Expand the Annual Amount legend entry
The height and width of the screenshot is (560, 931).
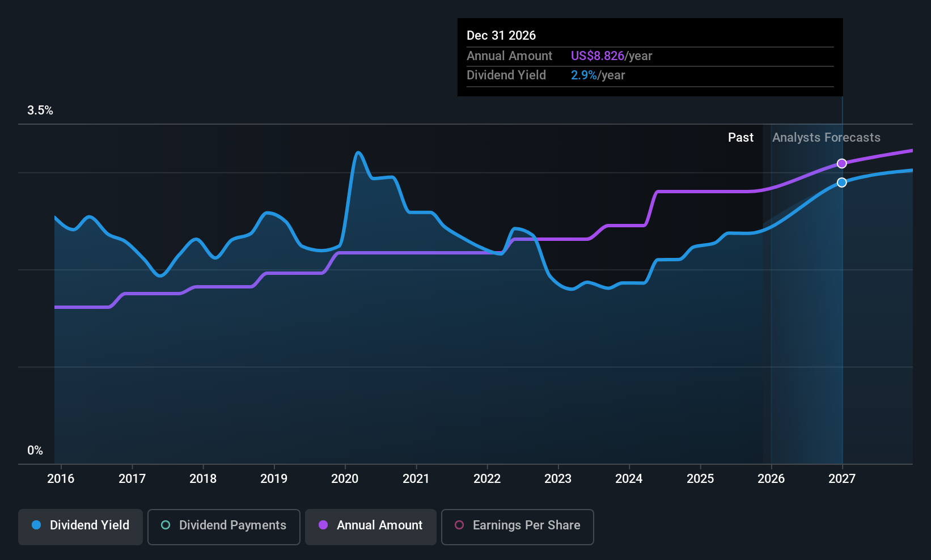370,527
